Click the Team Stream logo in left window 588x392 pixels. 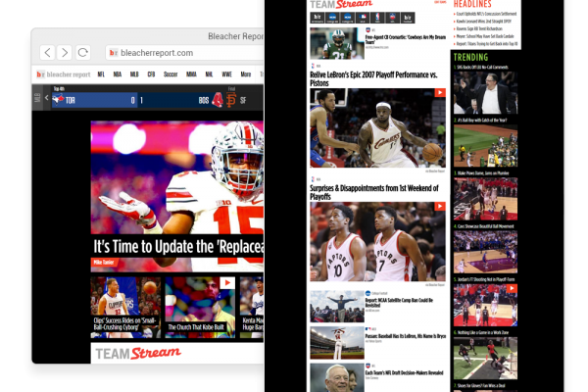[138, 353]
